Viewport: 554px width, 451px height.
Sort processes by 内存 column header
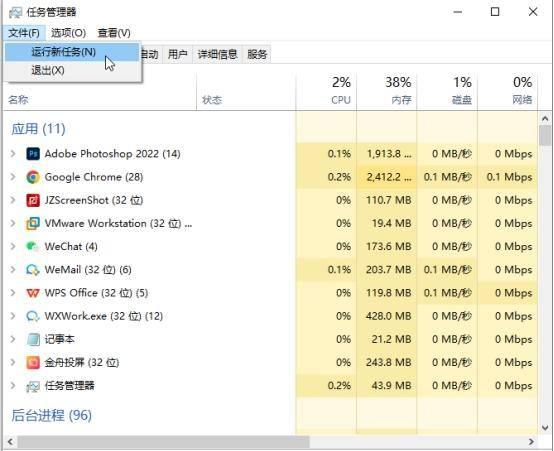[387, 91]
